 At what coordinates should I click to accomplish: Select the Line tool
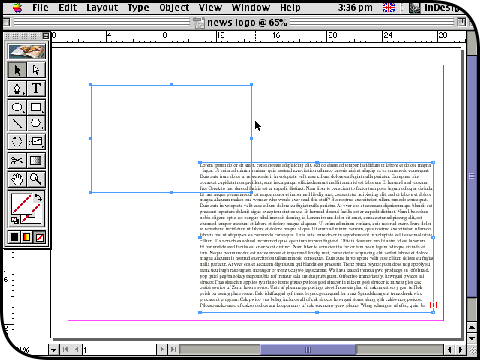pyautogui.click(x=17, y=124)
